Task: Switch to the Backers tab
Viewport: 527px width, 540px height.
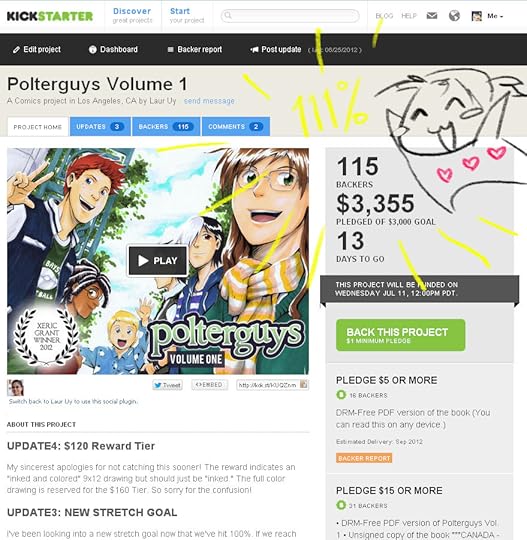Action: pos(166,127)
